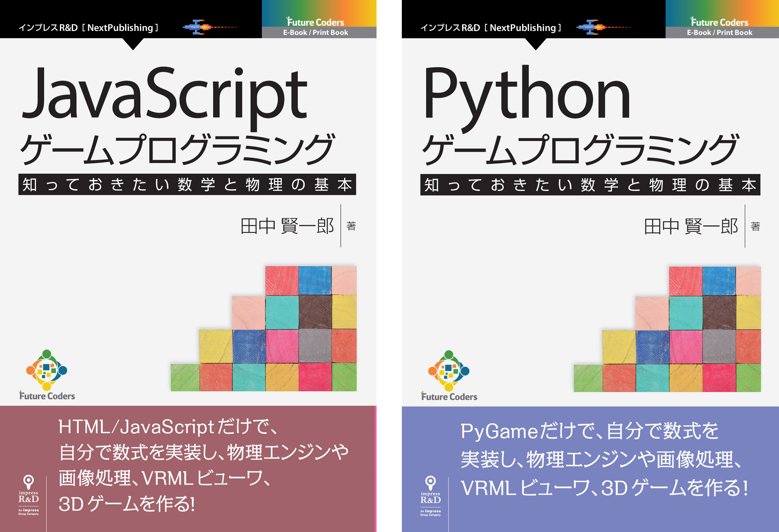Click '著' mark on JavaScript cover
This screenshot has height=532, width=779.
(351, 226)
